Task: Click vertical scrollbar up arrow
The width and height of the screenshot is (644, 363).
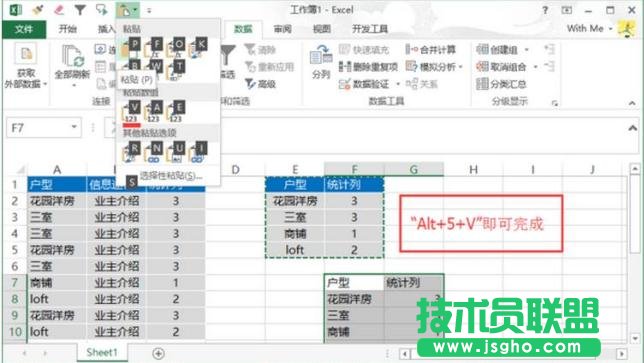Action: tap(635, 168)
